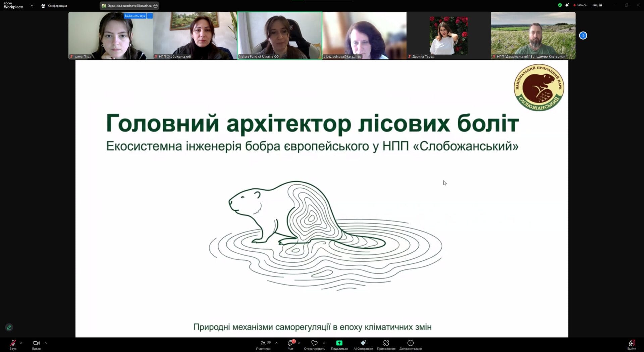This screenshot has height=352, width=644.
Task: Open the Конференция tab in the top bar
Action: (54, 6)
